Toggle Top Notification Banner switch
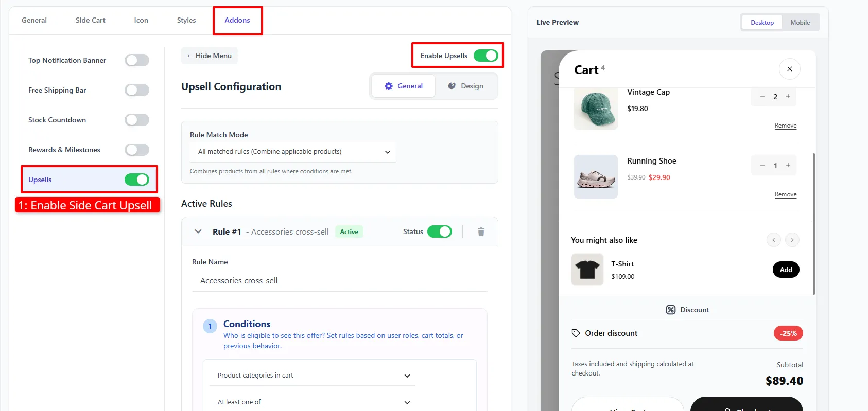The height and width of the screenshot is (411, 868). [137, 60]
